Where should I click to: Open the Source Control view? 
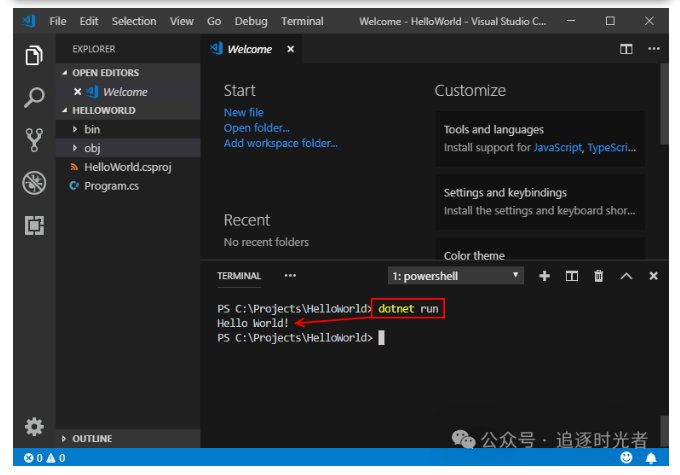[34, 140]
